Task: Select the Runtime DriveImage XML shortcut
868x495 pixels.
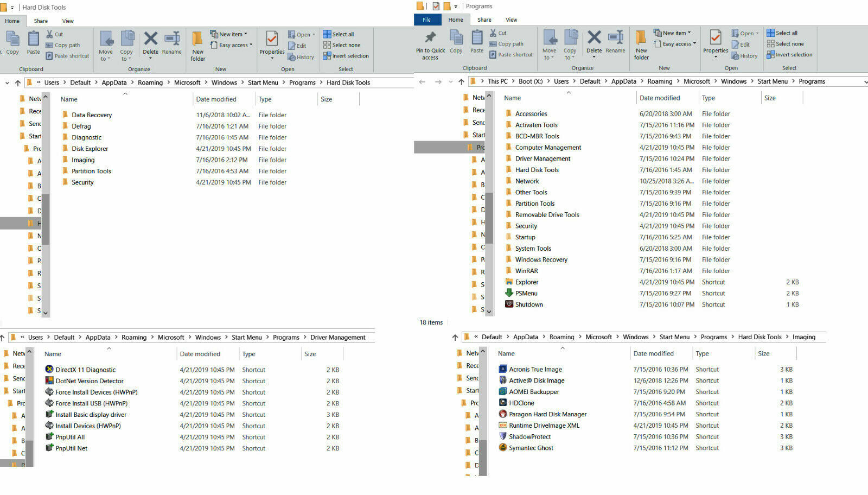Action: (x=544, y=426)
